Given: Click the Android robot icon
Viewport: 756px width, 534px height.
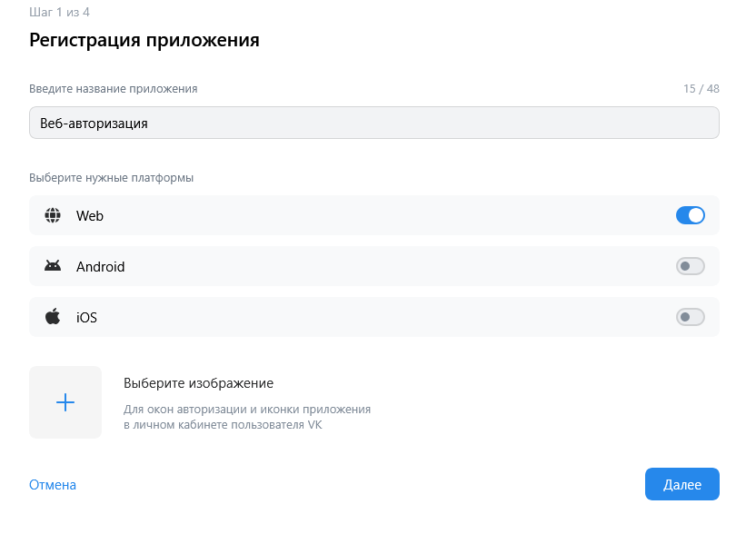Looking at the screenshot, I should point(53,267).
